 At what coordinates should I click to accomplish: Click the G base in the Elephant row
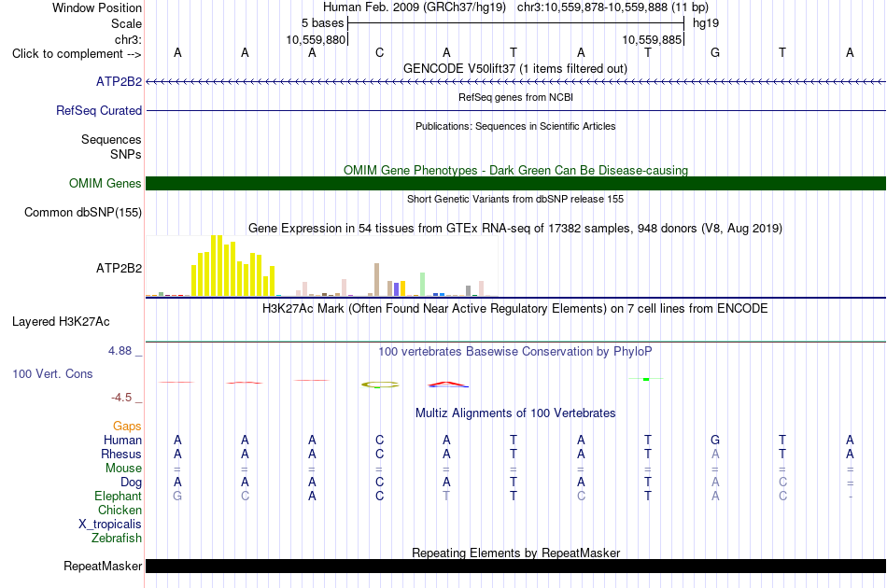tap(177, 496)
